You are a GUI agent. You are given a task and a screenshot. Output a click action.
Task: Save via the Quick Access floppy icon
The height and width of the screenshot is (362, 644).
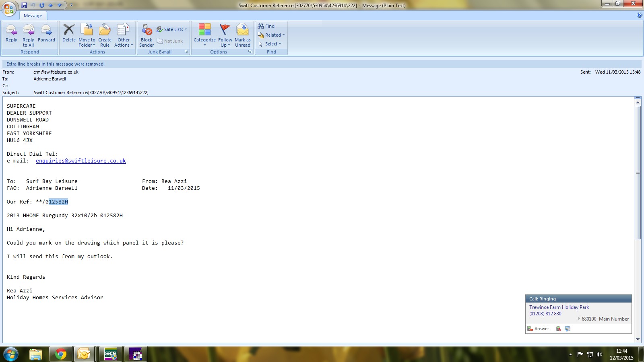point(24,5)
